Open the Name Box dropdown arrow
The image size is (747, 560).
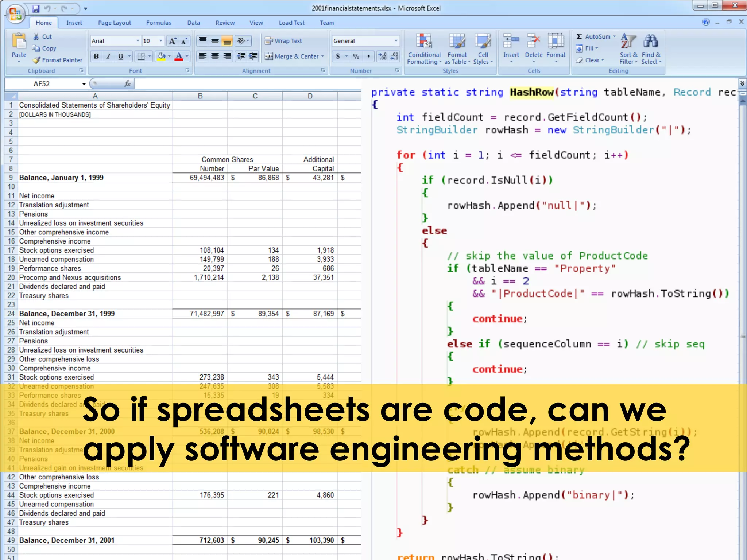pos(84,84)
